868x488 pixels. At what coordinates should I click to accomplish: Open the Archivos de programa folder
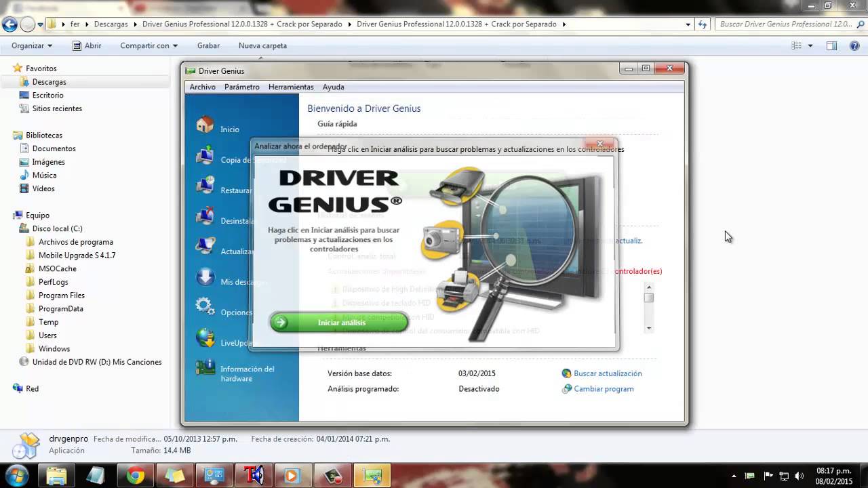coord(75,242)
